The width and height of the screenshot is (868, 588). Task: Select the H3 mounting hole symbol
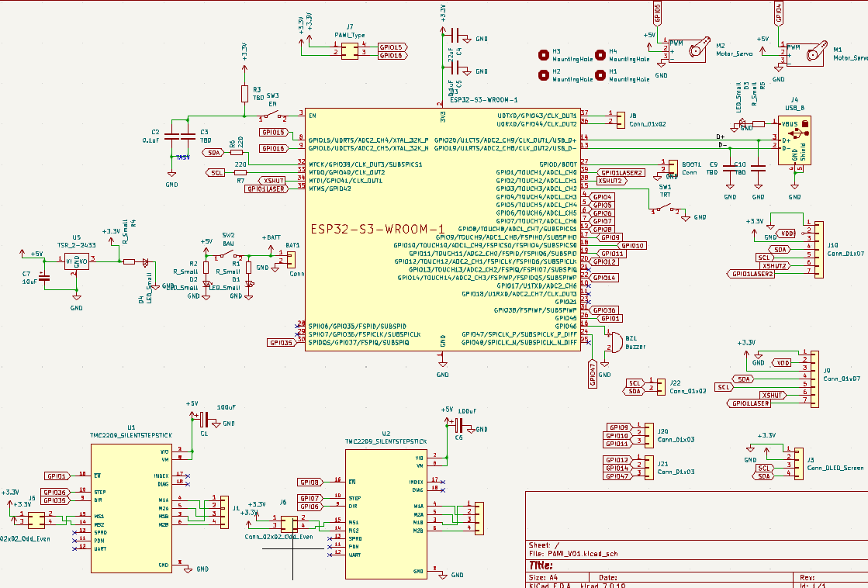click(x=545, y=55)
